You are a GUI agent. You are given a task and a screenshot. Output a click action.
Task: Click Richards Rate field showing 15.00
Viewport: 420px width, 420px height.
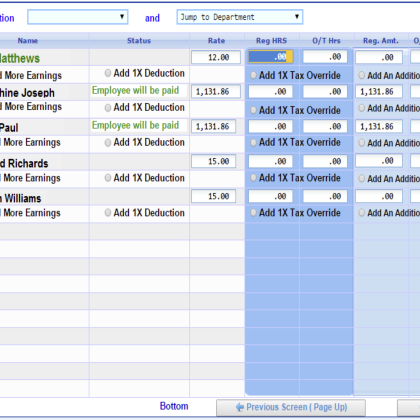pyautogui.click(x=213, y=161)
